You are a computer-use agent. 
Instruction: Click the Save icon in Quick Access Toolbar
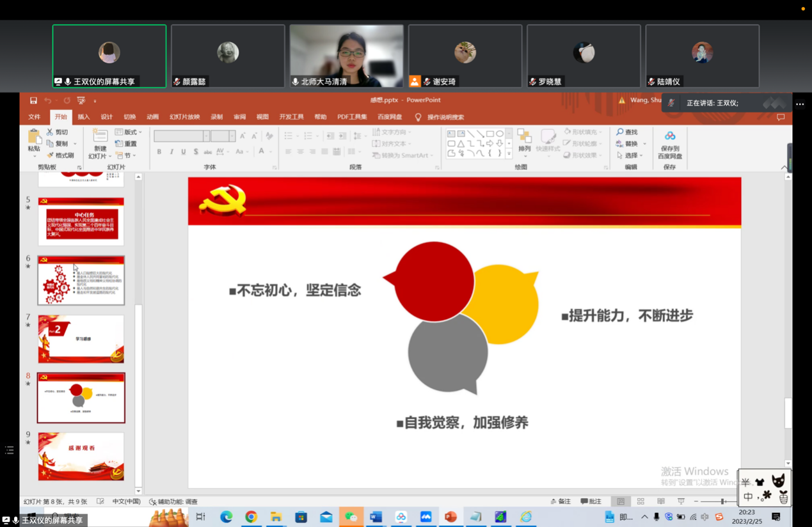(x=33, y=100)
